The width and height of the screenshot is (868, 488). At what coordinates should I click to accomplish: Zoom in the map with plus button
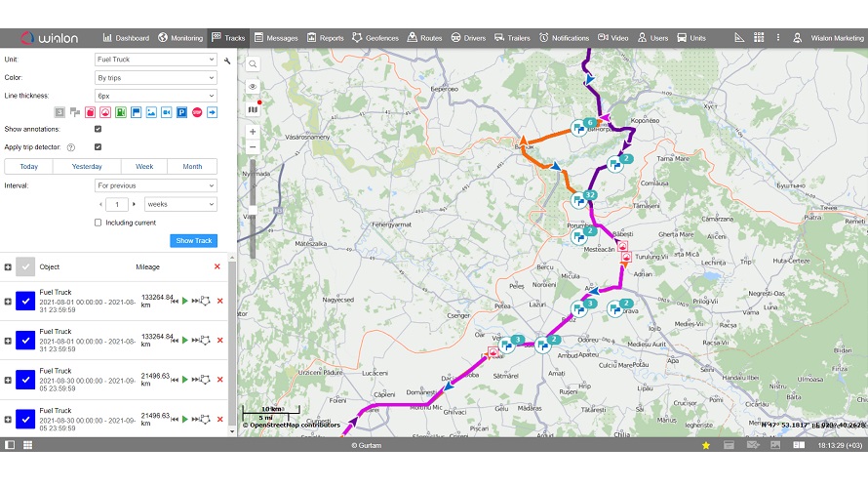[x=253, y=132]
